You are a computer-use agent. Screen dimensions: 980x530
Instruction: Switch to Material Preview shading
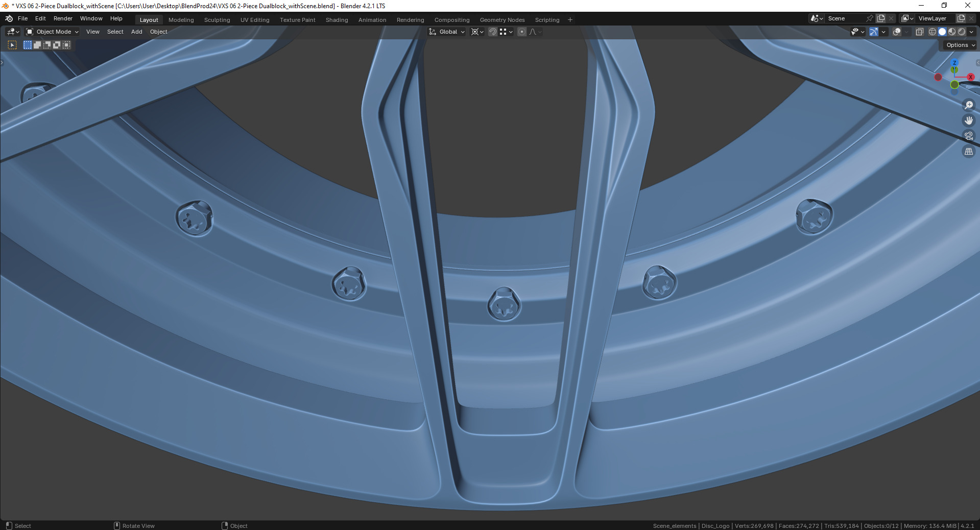[952, 32]
